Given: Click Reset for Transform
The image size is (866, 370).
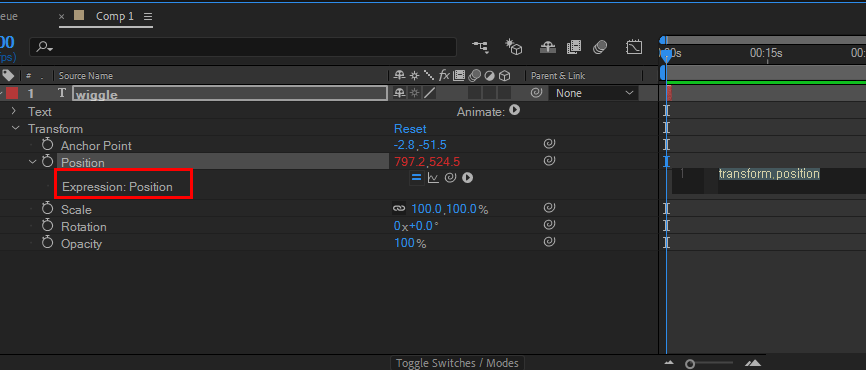Looking at the screenshot, I should [410, 129].
